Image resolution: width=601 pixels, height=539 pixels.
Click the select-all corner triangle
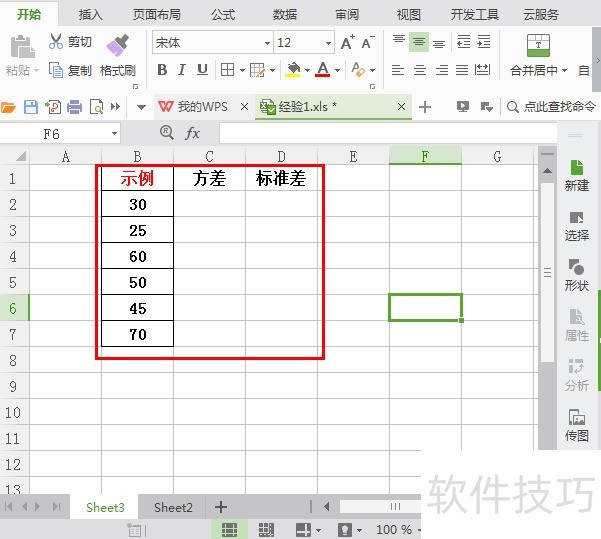tap(21, 156)
